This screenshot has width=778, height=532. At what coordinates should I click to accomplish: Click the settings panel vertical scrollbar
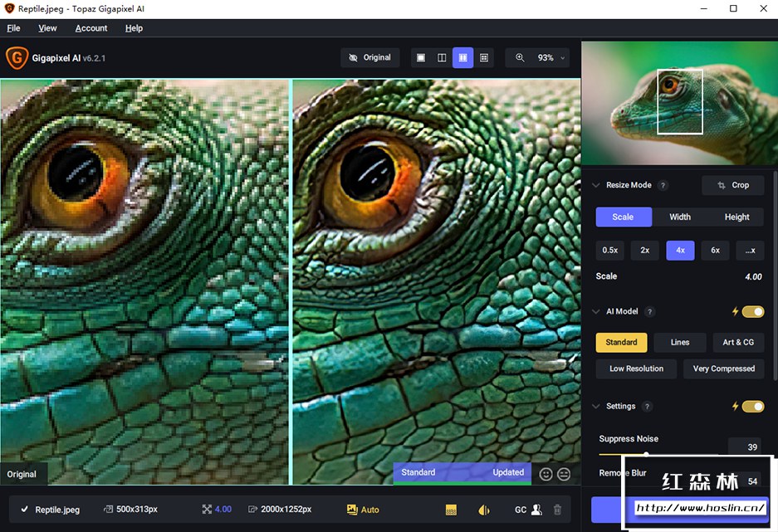click(775, 276)
